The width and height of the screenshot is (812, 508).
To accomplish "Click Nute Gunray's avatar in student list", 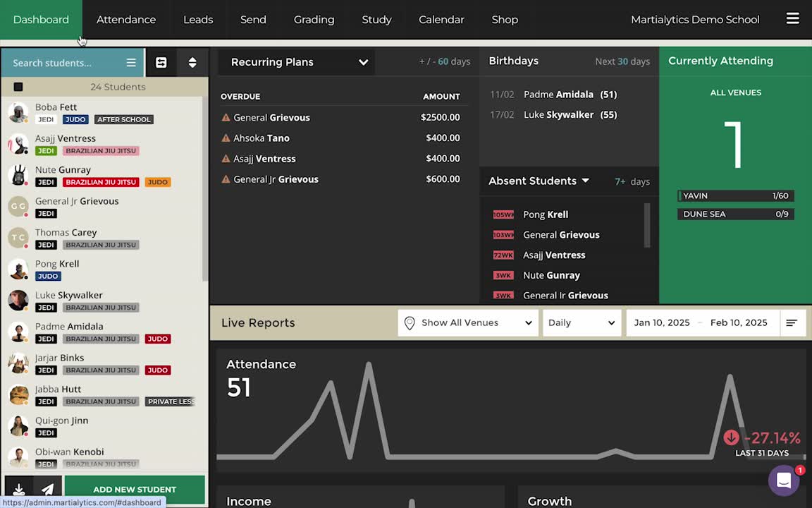I will [x=18, y=175].
